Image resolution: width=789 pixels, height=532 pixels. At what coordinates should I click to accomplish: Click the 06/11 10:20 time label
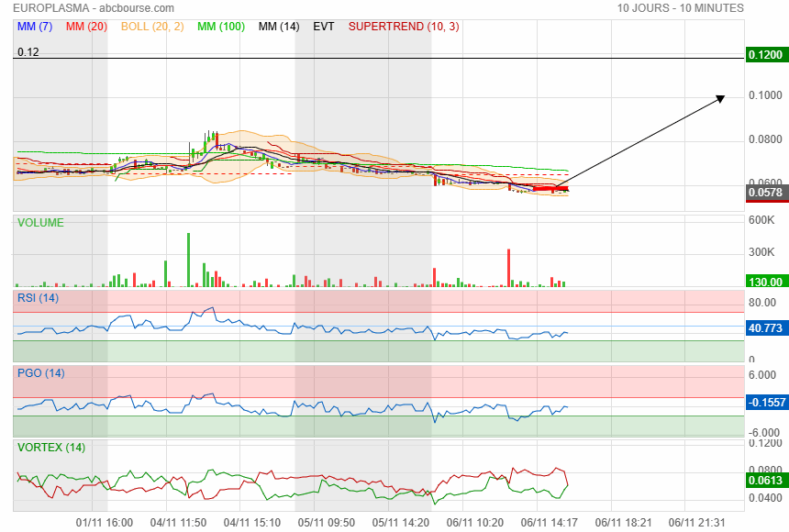pos(475,523)
